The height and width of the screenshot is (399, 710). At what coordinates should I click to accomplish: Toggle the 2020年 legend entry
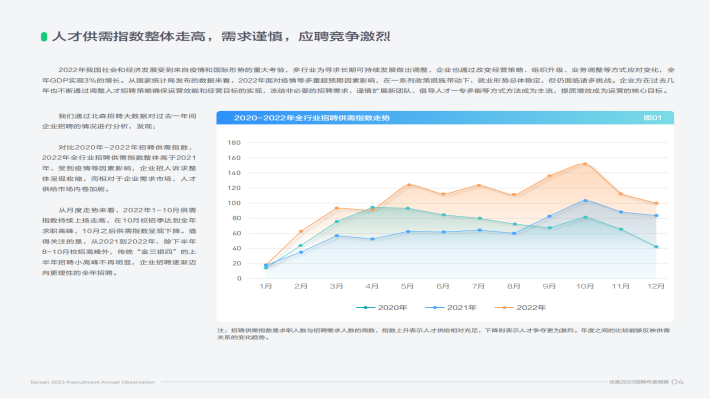pos(382,308)
